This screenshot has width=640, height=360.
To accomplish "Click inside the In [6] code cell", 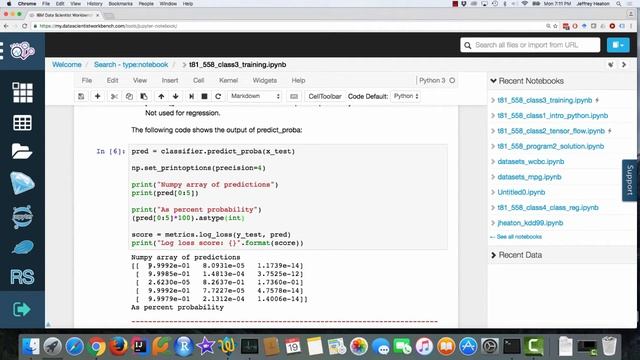I will pyautogui.click(x=288, y=197).
